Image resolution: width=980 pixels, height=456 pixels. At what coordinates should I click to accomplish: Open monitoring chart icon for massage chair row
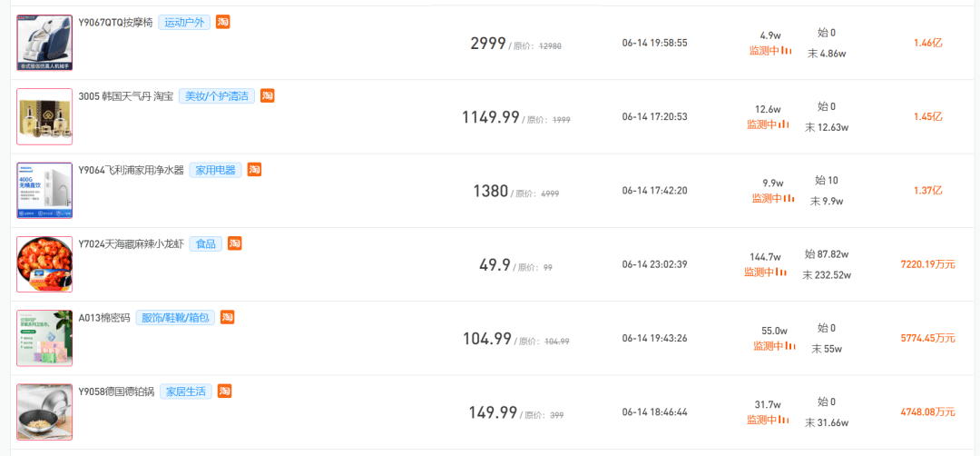(x=787, y=51)
